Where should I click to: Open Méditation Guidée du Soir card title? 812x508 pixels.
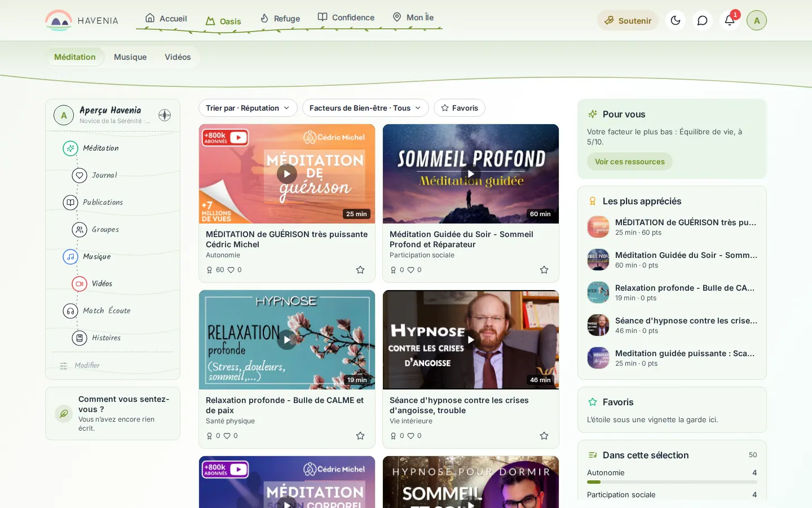pos(461,239)
